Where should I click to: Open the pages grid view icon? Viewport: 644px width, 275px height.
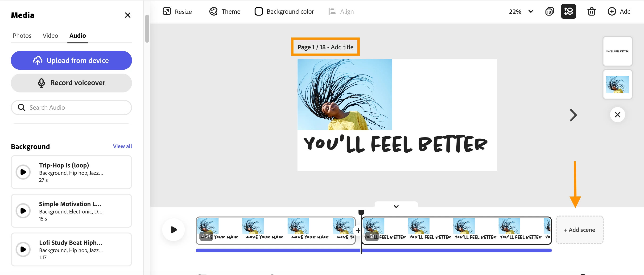(x=549, y=12)
